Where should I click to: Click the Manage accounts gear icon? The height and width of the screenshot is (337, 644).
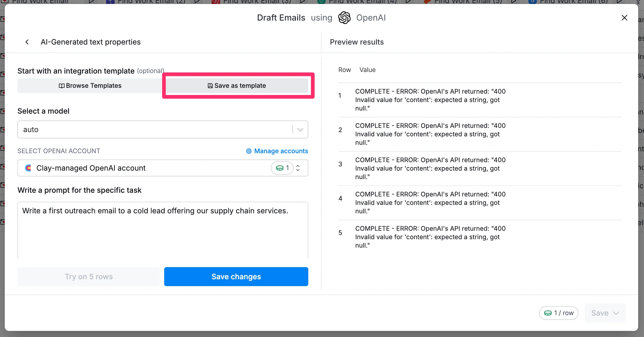249,151
